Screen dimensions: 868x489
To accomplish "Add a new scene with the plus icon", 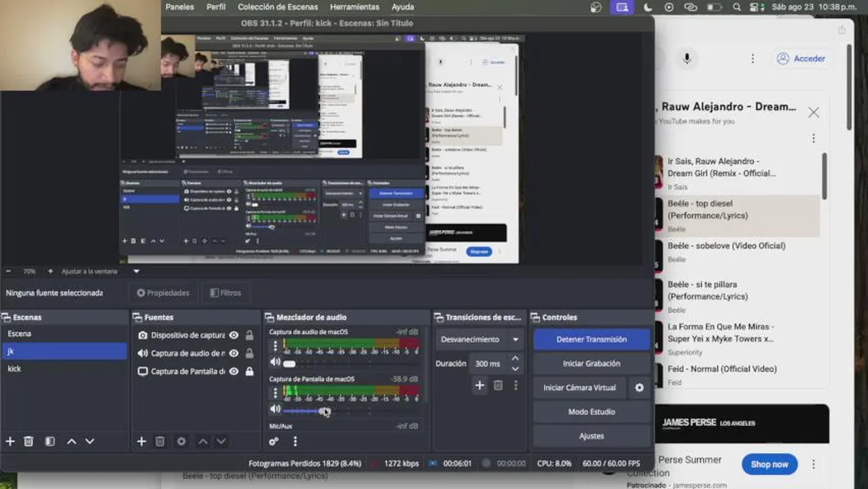I will point(10,441).
